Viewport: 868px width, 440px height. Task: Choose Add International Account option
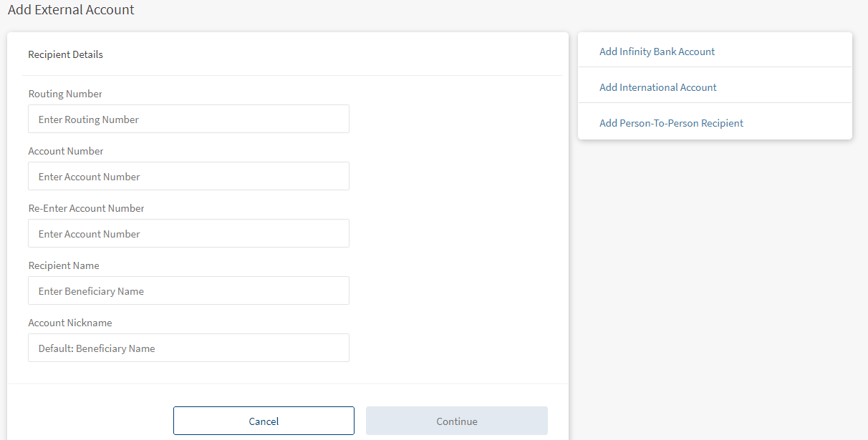pyautogui.click(x=657, y=87)
